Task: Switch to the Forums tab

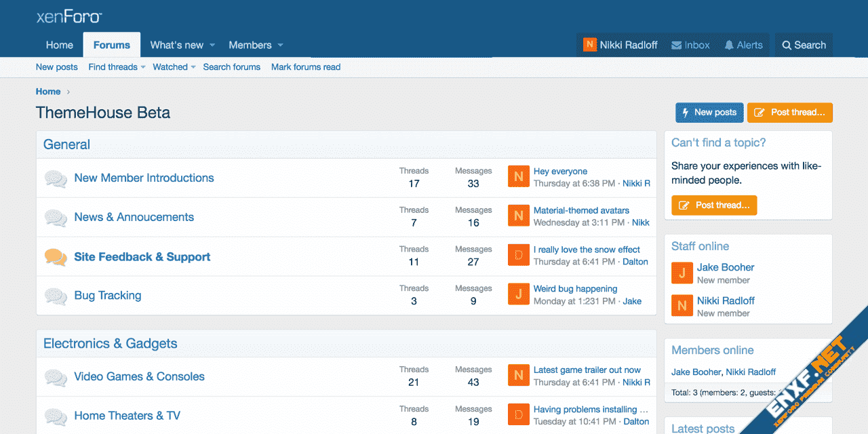Action: [x=112, y=45]
